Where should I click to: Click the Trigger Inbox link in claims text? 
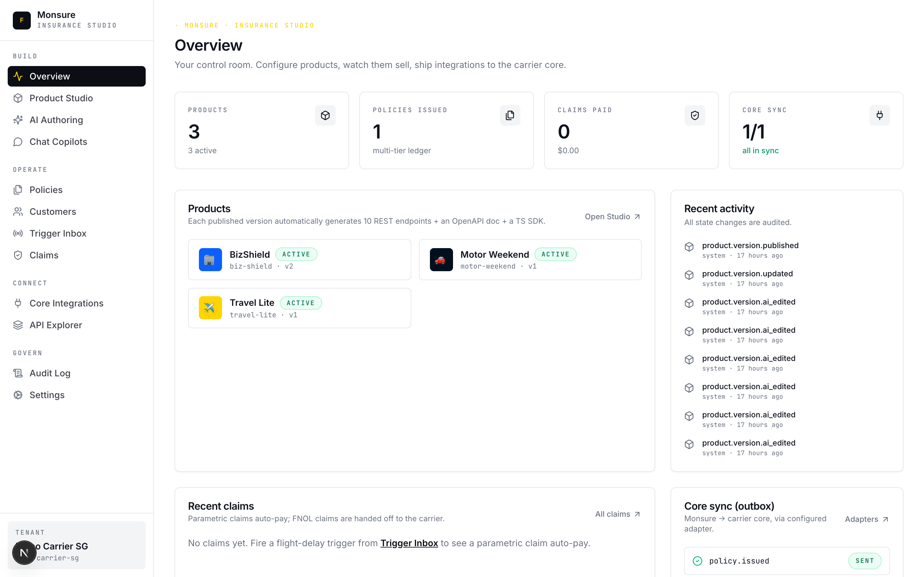click(x=409, y=543)
